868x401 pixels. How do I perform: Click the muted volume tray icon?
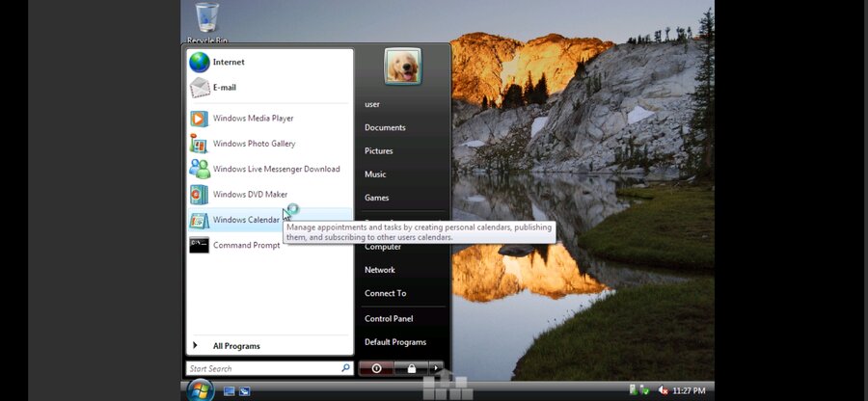[x=663, y=390]
